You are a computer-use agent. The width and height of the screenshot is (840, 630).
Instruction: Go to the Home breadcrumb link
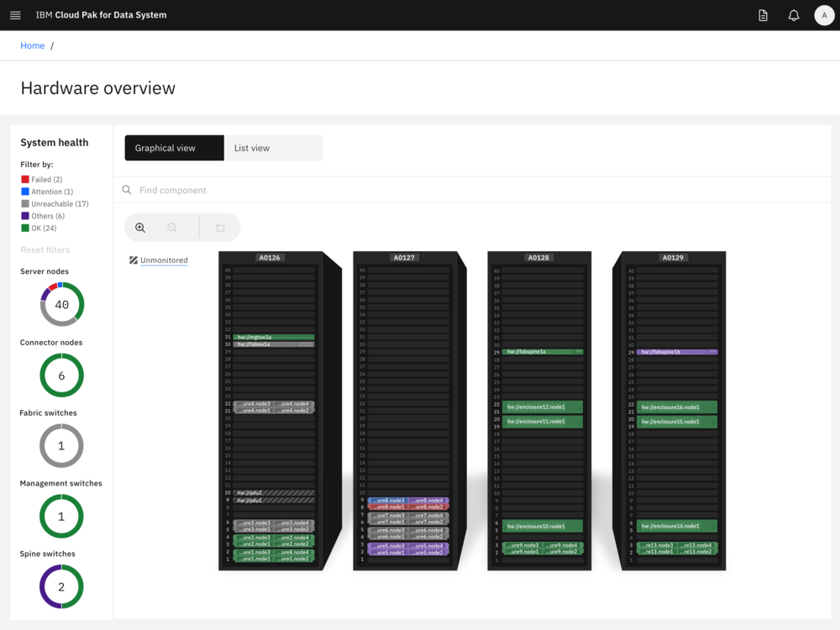pyautogui.click(x=32, y=45)
